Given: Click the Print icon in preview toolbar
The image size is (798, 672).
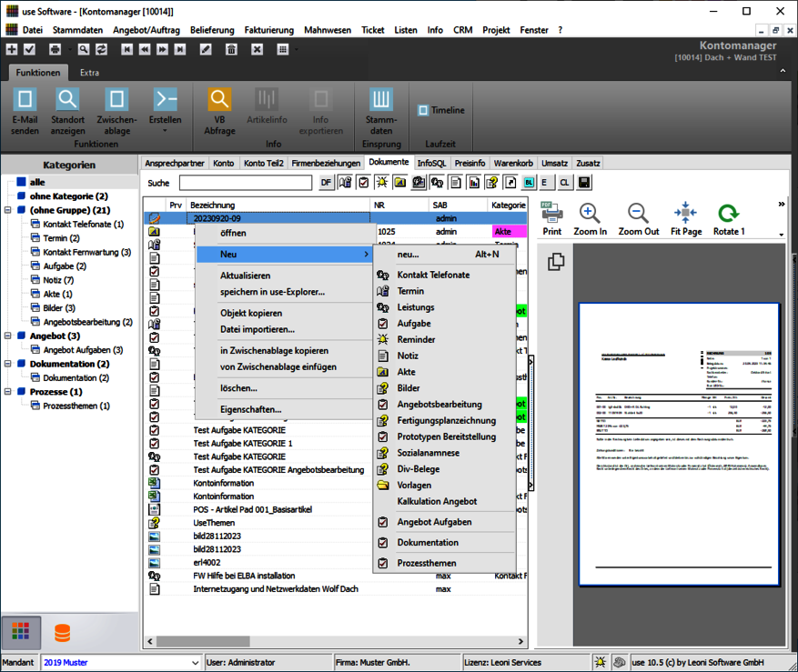Looking at the screenshot, I should [551, 218].
